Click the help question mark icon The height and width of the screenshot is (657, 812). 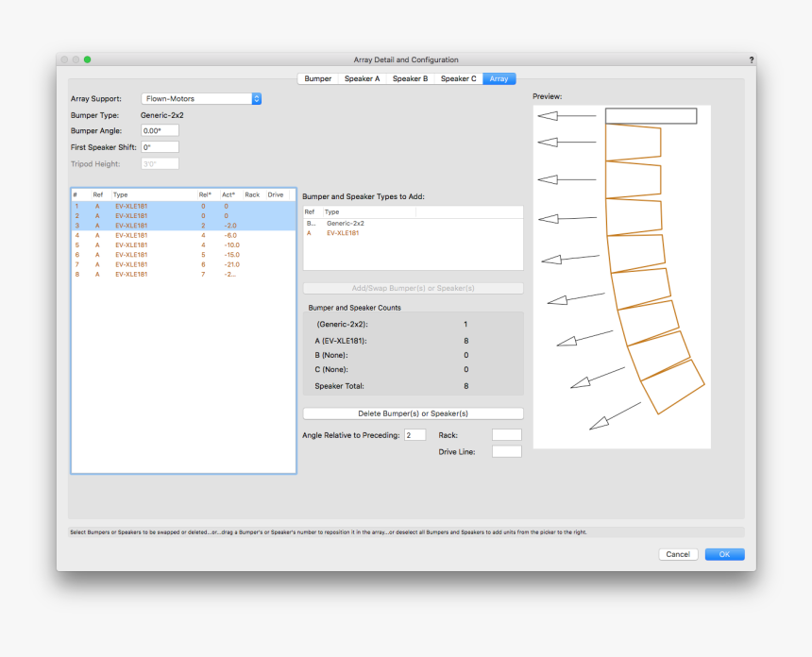pyautogui.click(x=753, y=59)
